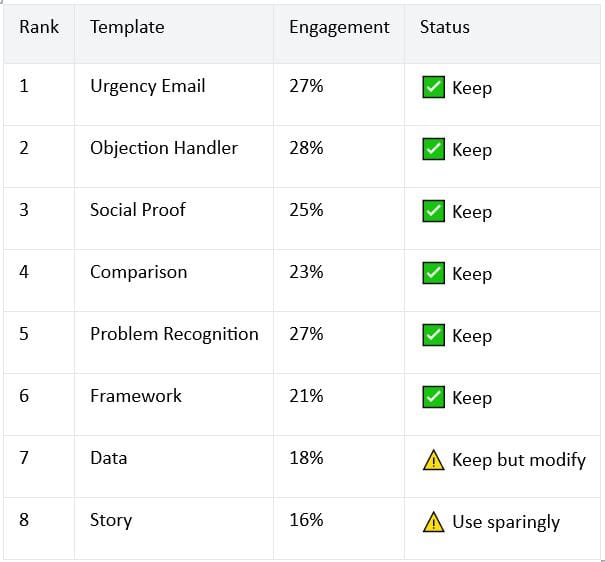
Task: Click the Engagement column header
Action: pyautogui.click(x=340, y=28)
